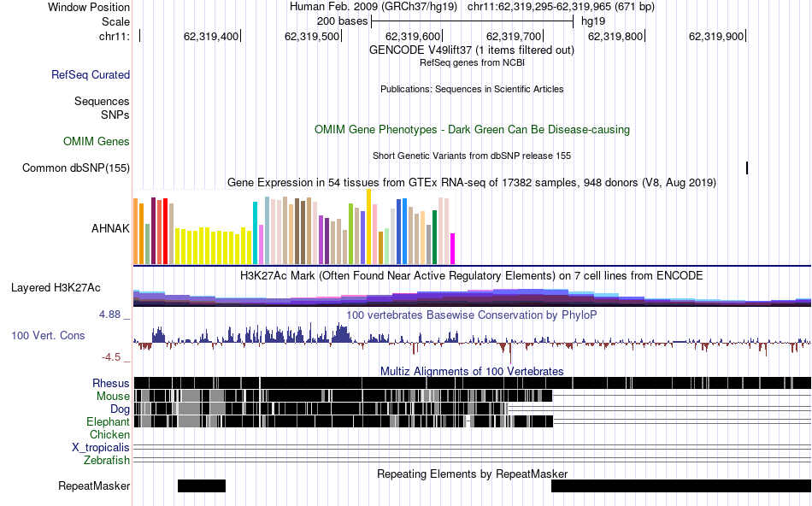Viewport: 812px width, 506px height.
Task: Click the H3K27Ac Mark track title
Action: [x=471, y=275]
